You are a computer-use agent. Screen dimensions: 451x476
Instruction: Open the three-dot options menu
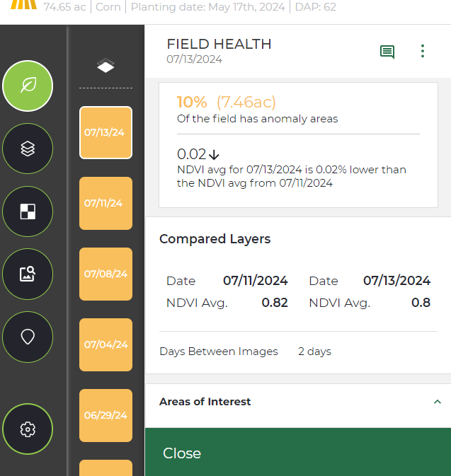[423, 52]
